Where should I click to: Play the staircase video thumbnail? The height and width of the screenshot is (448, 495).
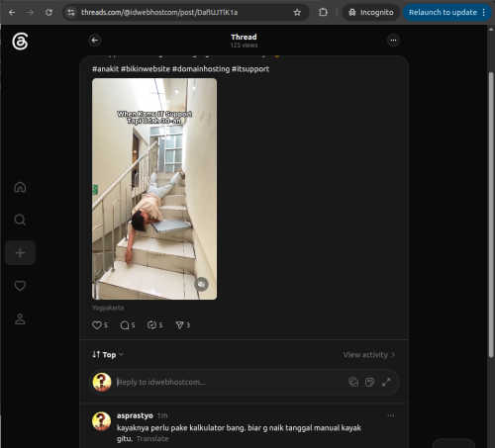coord(154,189)
